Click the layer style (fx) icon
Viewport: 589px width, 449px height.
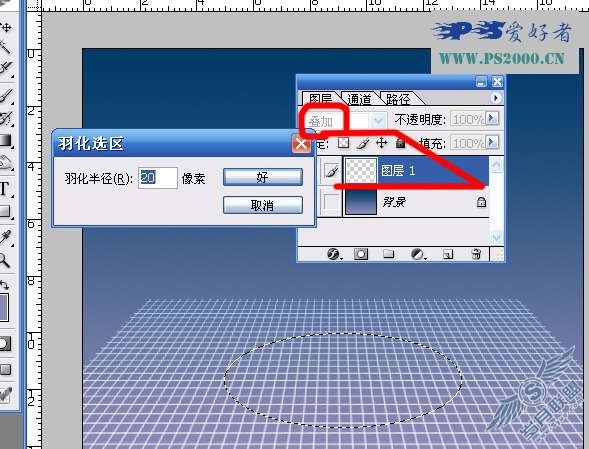334,254
